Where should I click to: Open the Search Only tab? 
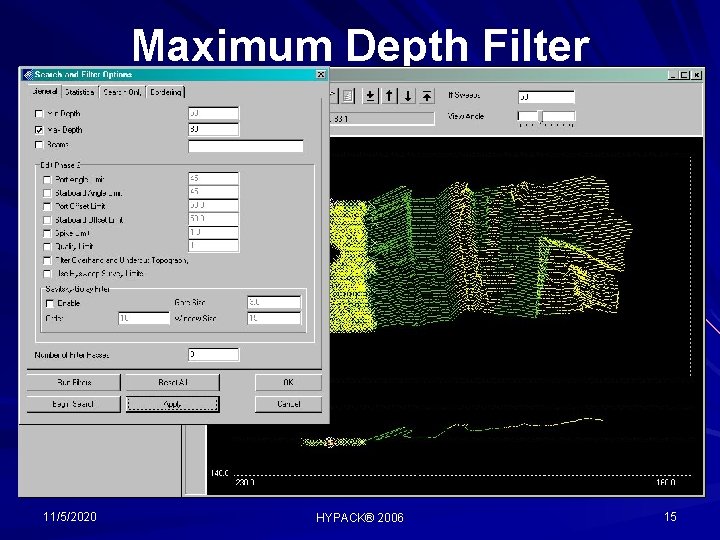(122, 92)
